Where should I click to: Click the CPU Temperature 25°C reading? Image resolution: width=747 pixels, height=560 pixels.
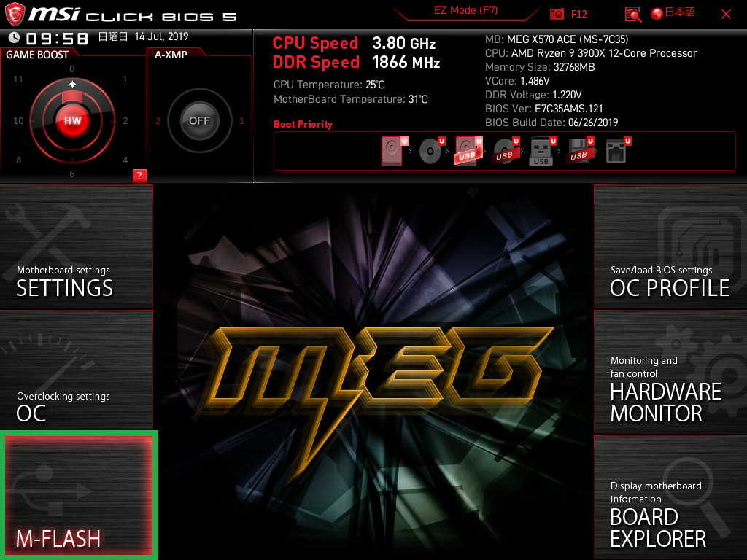point(329,85)
